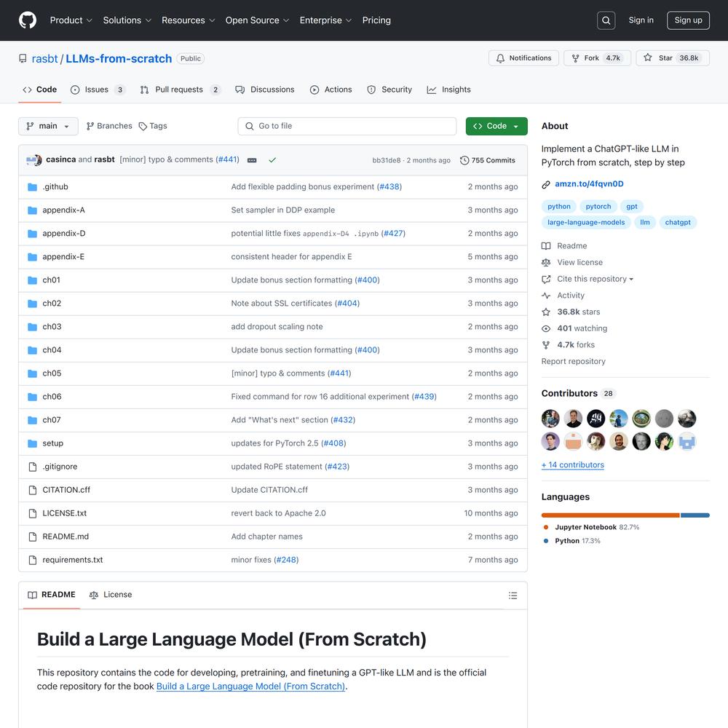Switch to the Actions tab

tap(331, 90)
